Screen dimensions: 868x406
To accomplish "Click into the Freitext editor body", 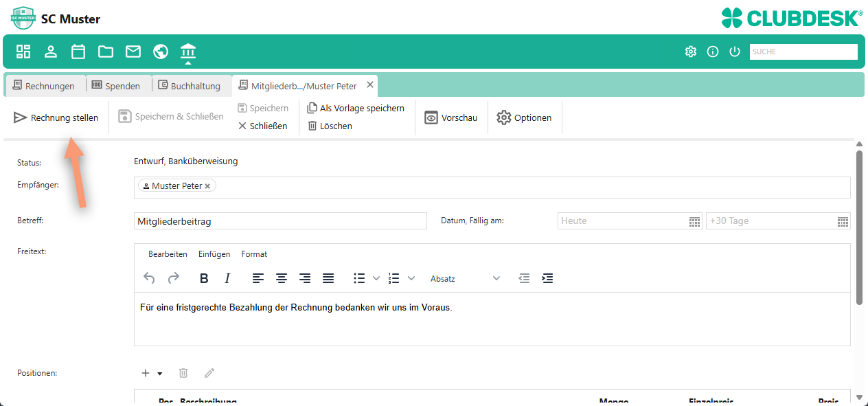I will [x=492, y=319].
